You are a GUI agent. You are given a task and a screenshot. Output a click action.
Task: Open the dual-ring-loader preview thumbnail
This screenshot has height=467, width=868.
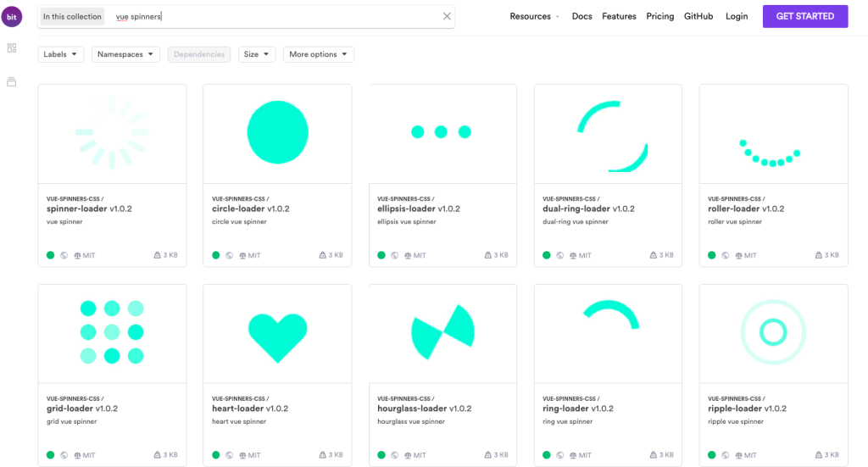[608, 133]
